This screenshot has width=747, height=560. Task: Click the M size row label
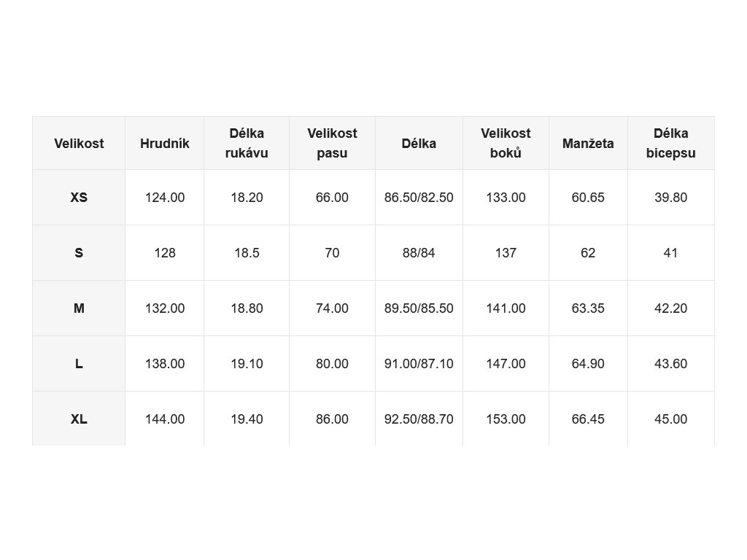pos(79,308)
